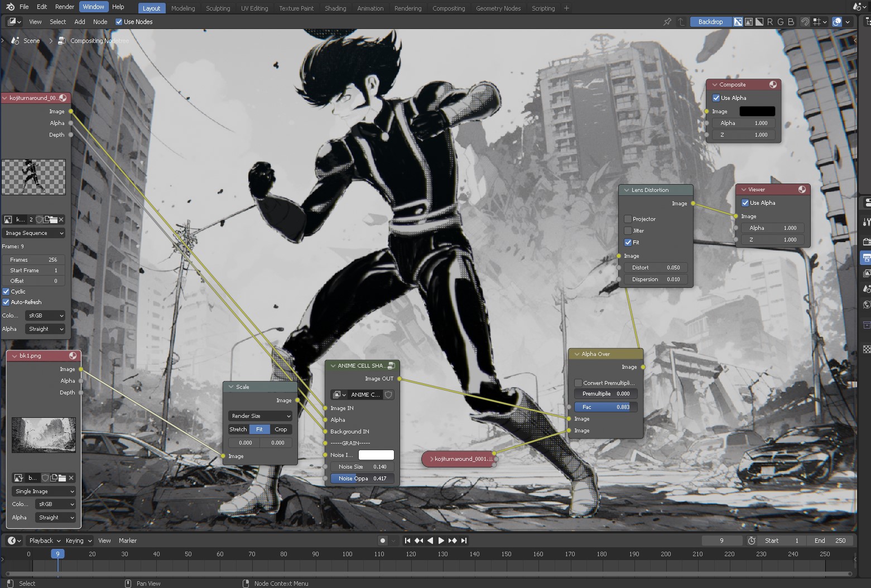The height and width of the screenshot is (588, 871).
Task: Toggle node snapping magnet icon
Action: (x=805, y=22)
